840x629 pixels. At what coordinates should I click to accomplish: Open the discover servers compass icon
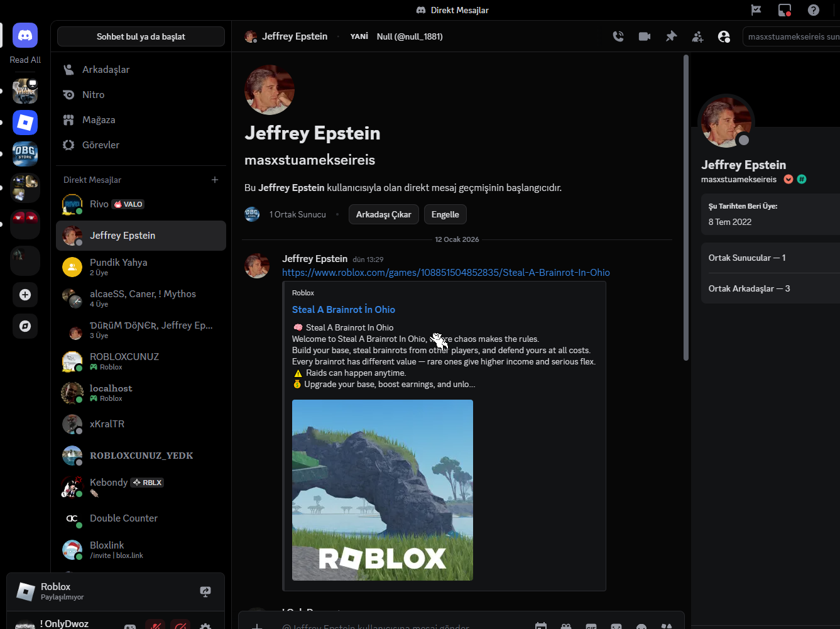(25, 326)
